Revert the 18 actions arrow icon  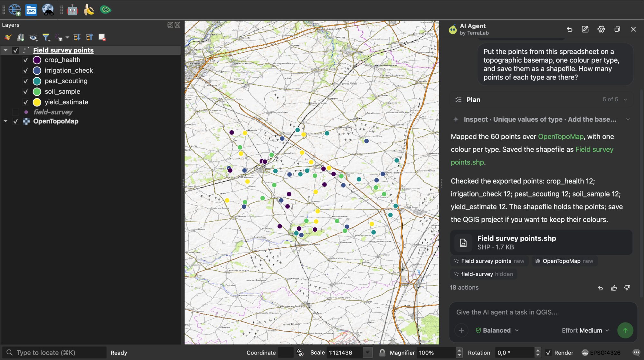click(600, 288)
